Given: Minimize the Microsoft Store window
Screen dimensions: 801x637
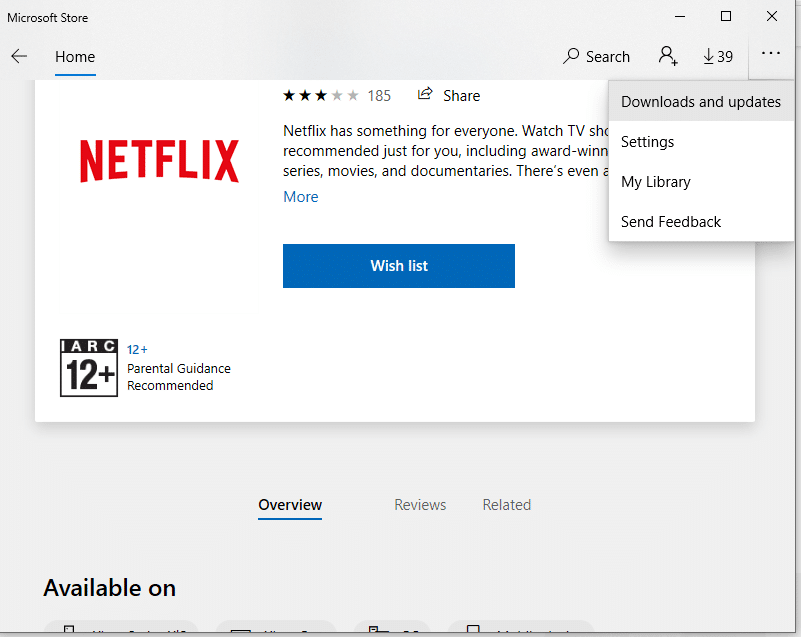Looking at the screenshot, I should (680, 16).
